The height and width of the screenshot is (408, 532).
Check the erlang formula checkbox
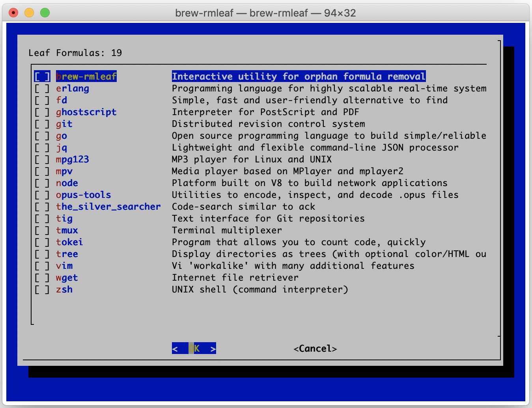tap(42, 88)
